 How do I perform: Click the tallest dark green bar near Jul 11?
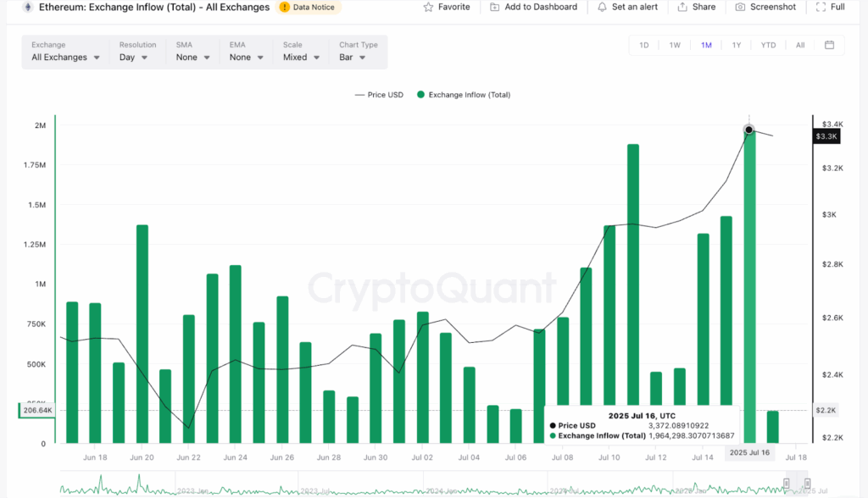[x=633, y=274]
